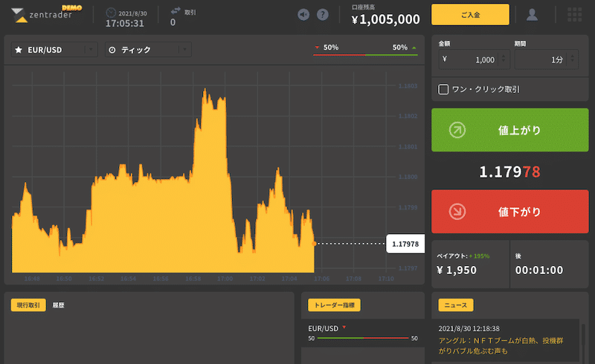Open the user profile icon
The width and height of the screenshot is (595, 364).
coord(532,15)
